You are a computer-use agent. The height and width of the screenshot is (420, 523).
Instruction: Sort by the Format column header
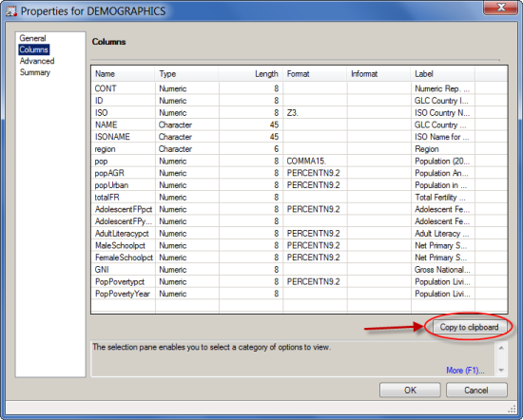coord(315,74)
